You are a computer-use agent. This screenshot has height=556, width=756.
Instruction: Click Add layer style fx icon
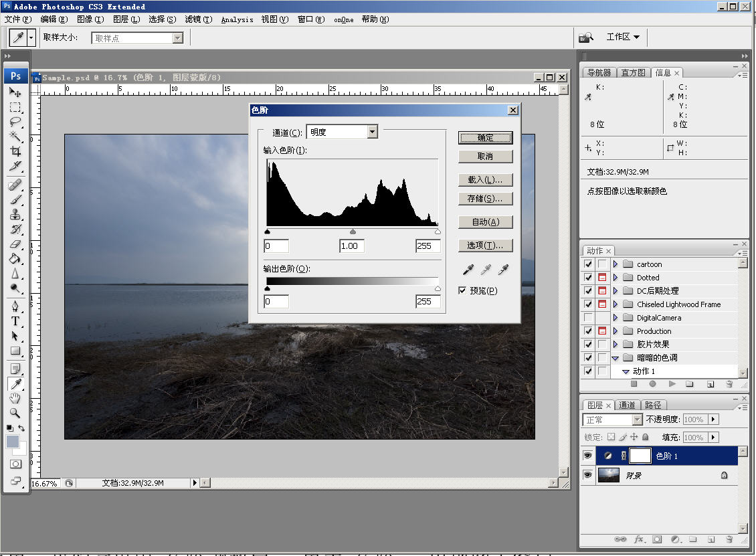coord(638,539)
